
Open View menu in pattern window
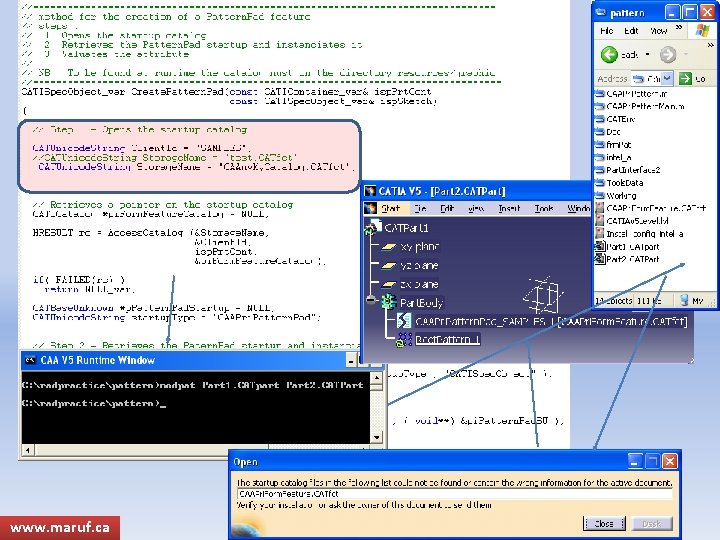(x=658, y=31)
